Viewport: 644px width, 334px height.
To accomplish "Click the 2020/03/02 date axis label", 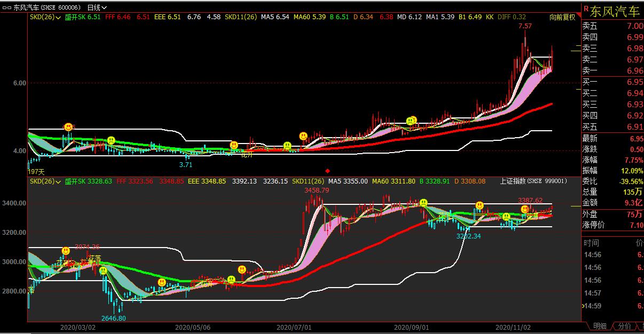I will pyautogui.click(x=78, y=327).
